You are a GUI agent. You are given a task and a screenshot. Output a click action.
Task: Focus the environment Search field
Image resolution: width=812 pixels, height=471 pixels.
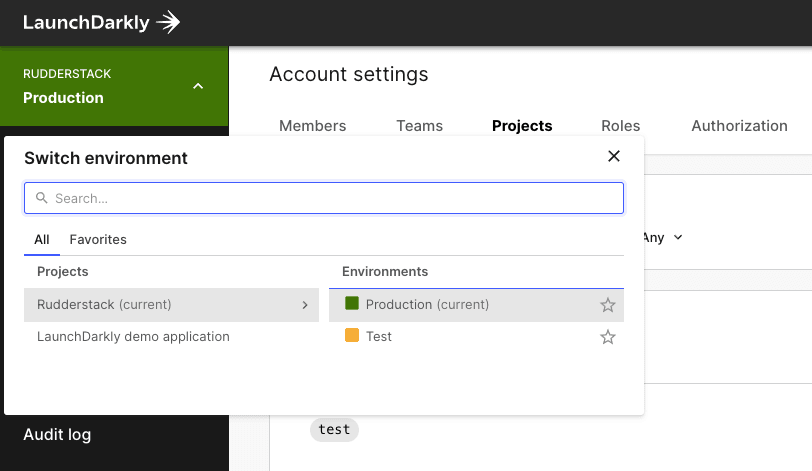[x=324, y=198]
